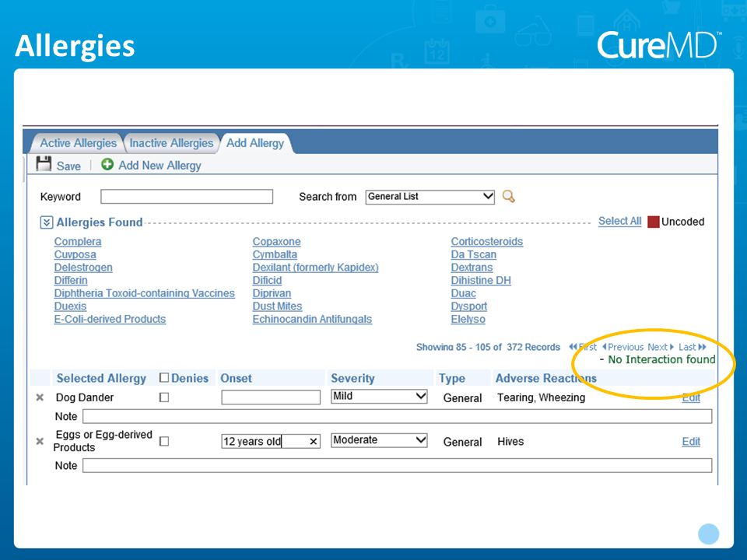Clear the 12 years old onset field

(x=313, y=442)
